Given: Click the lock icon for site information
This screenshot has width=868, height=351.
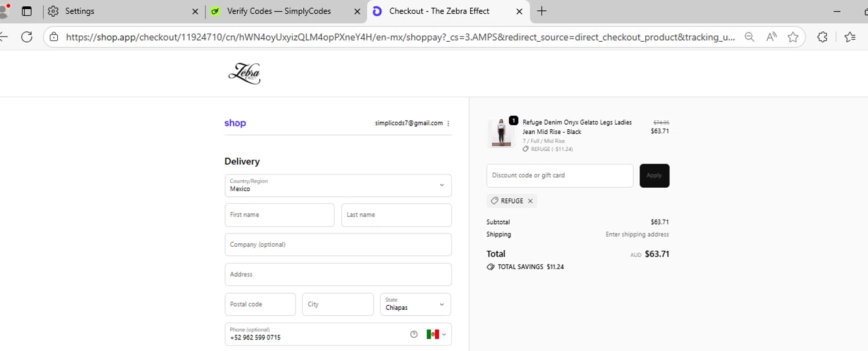Looking at the screenshot, I should tap(54, 37).
